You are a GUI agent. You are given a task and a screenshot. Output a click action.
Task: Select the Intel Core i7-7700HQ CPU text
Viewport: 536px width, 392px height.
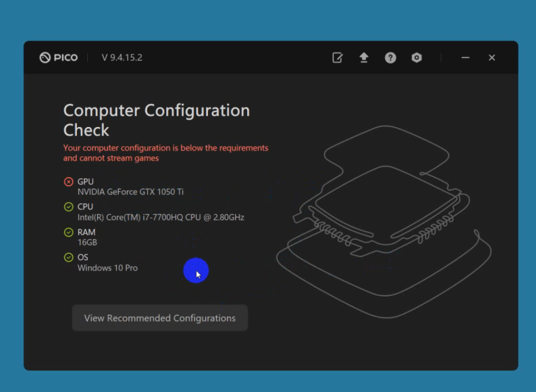click(x=161, y=218)
